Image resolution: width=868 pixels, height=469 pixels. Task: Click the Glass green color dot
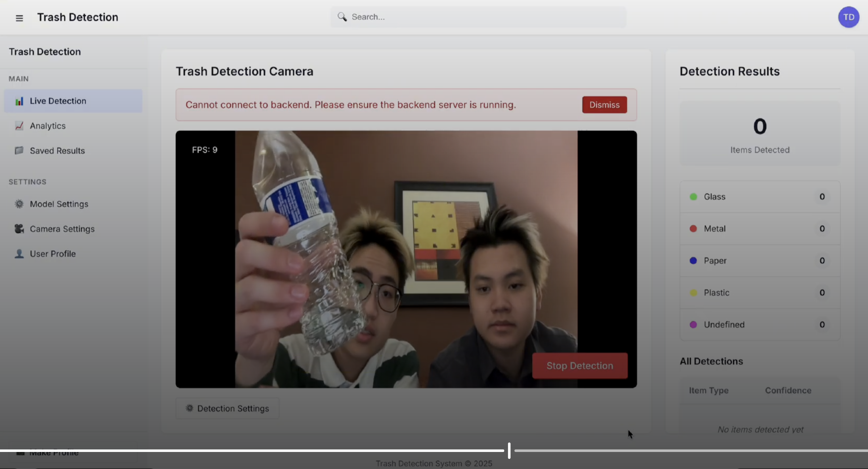pos(693,197)
